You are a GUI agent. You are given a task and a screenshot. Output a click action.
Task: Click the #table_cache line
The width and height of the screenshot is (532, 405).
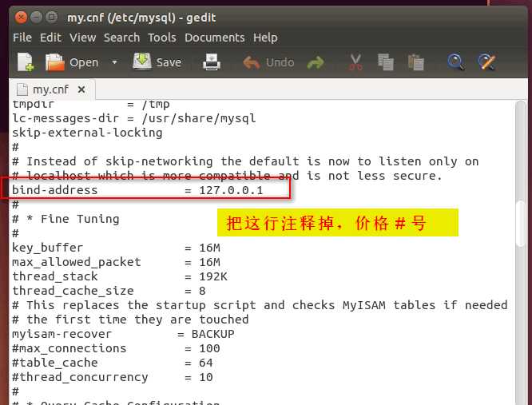[x=113, y=363]
